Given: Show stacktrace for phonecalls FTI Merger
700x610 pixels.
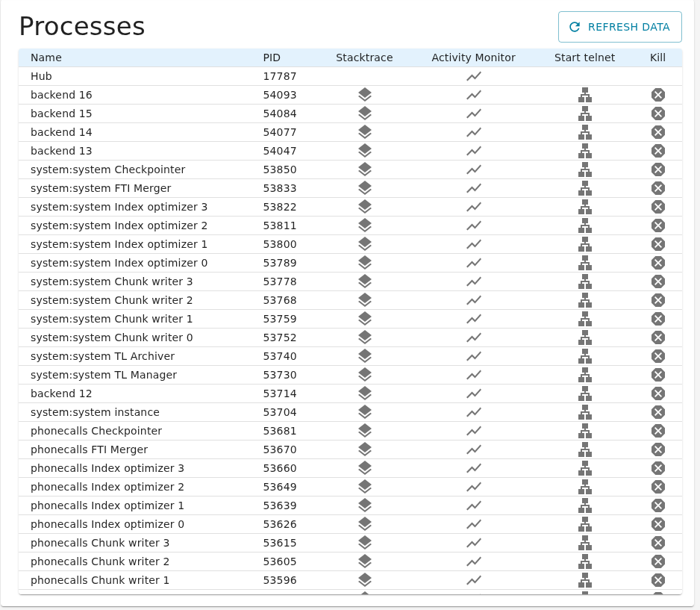Looking at the screenshot, I should pyautogui.click(x=365, y=449).
